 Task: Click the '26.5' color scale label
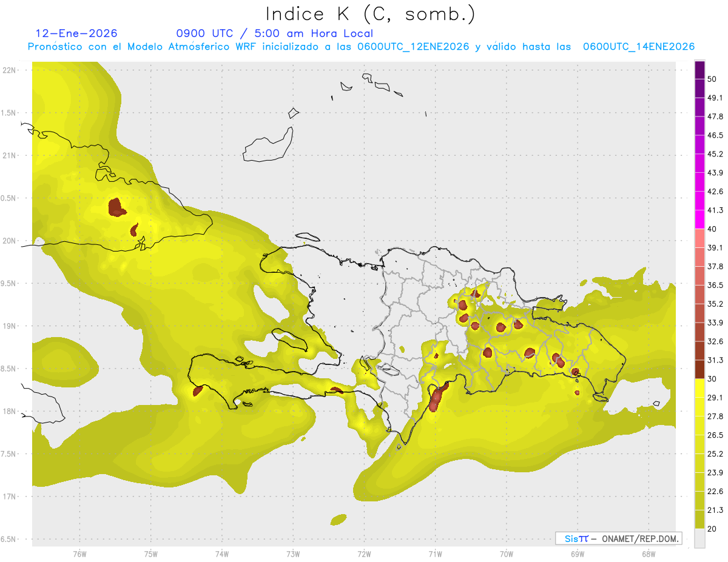click(715, 435)
